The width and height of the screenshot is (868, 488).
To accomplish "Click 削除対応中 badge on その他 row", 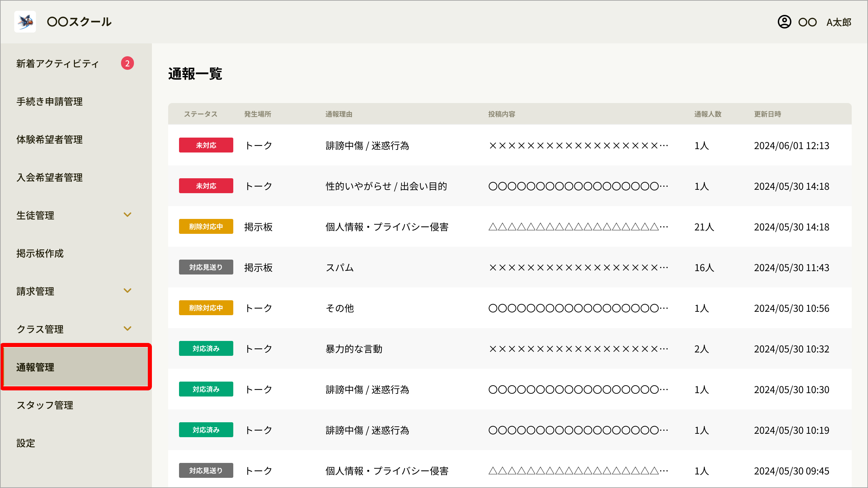I will pos(206,308).
